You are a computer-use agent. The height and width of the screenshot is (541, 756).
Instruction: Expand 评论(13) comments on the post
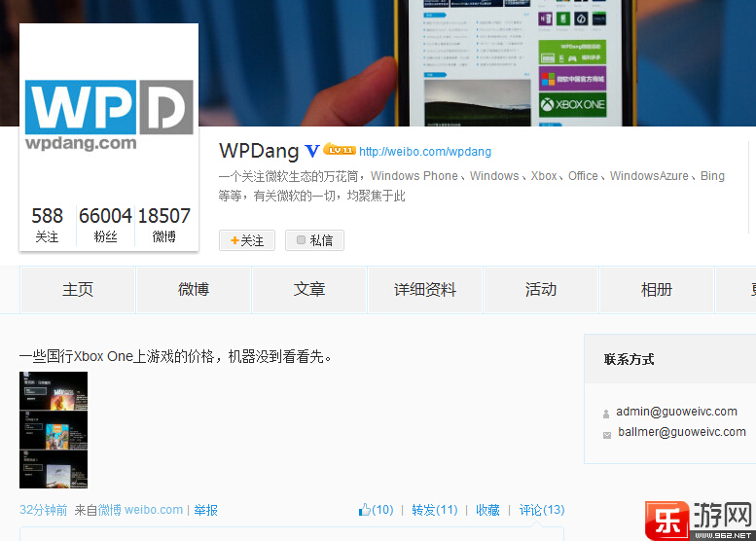[541, 510]
